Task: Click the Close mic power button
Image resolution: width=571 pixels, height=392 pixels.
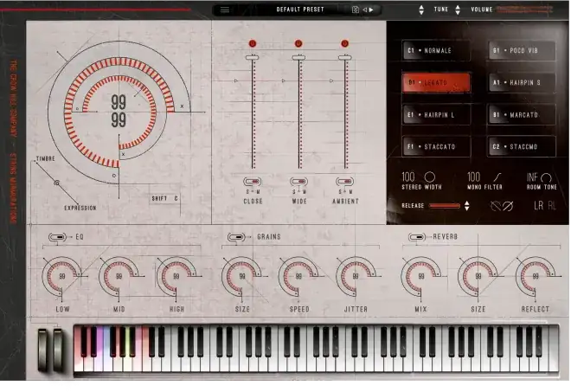Action: point(253,43)
